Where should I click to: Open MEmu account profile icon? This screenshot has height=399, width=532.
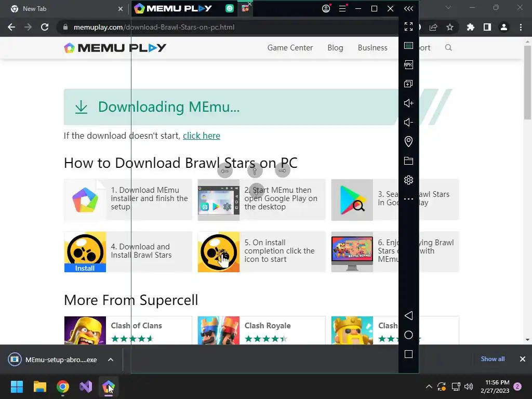pos(326,8)
